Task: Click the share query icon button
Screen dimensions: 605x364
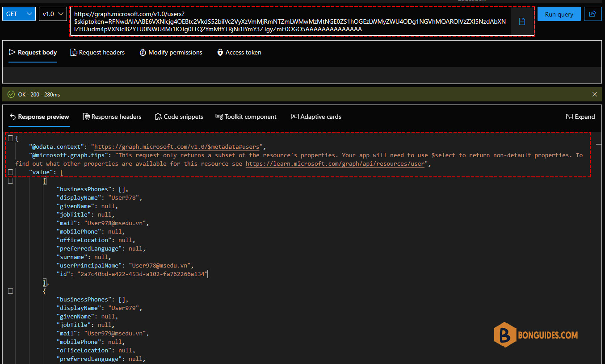Action: [592, 14]
